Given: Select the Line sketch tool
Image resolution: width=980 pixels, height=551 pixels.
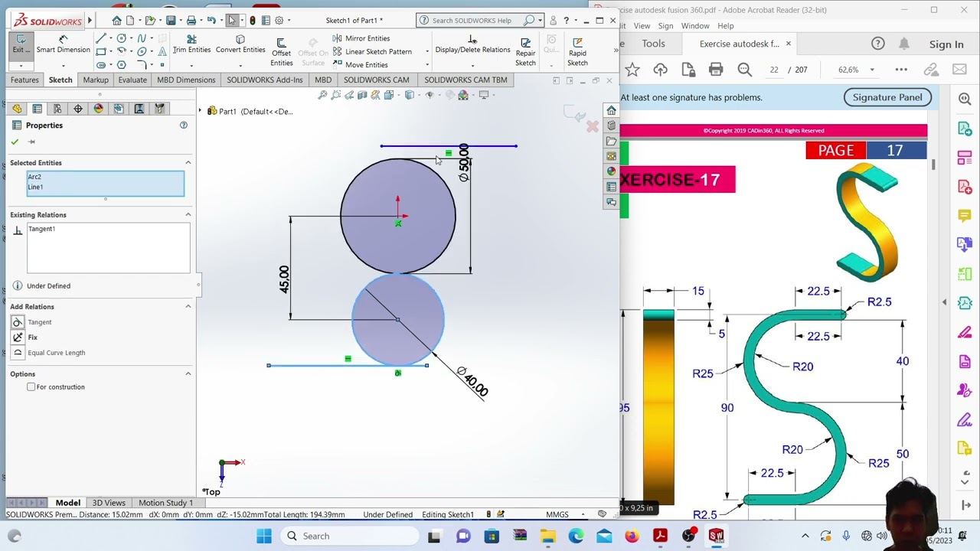Looking at the screenshot, I should click(x=101, y=38).
